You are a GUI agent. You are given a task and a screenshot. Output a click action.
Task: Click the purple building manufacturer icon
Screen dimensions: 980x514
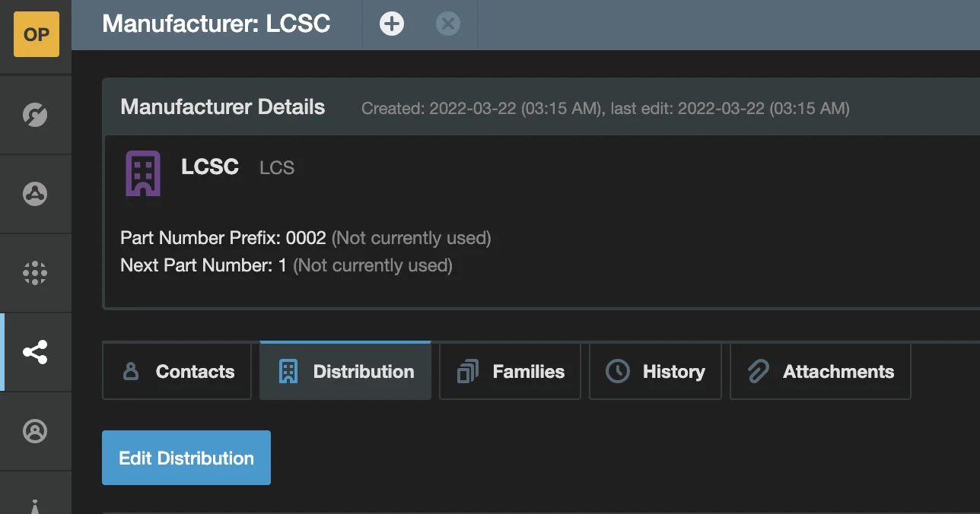tap(143, 173)
